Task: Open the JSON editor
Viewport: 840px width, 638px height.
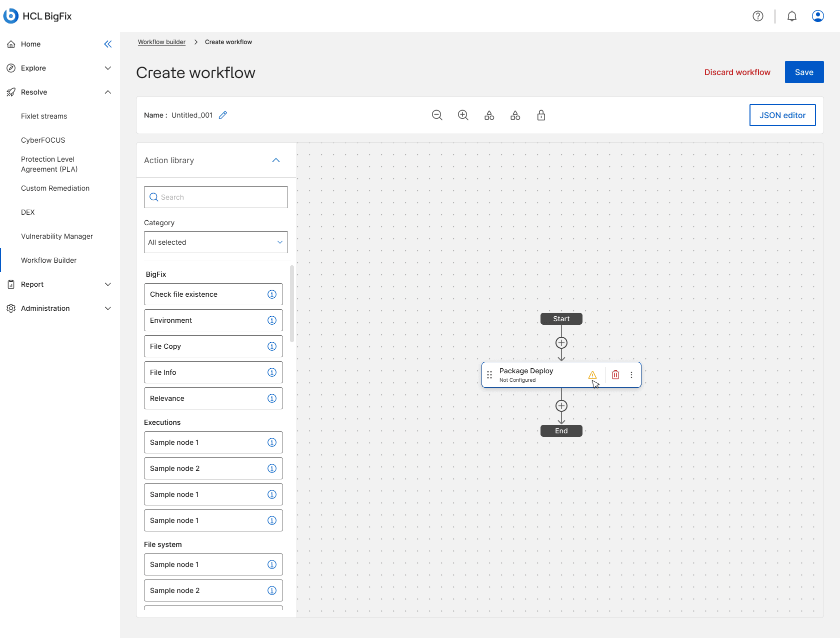Action: (x=782, y=115)
